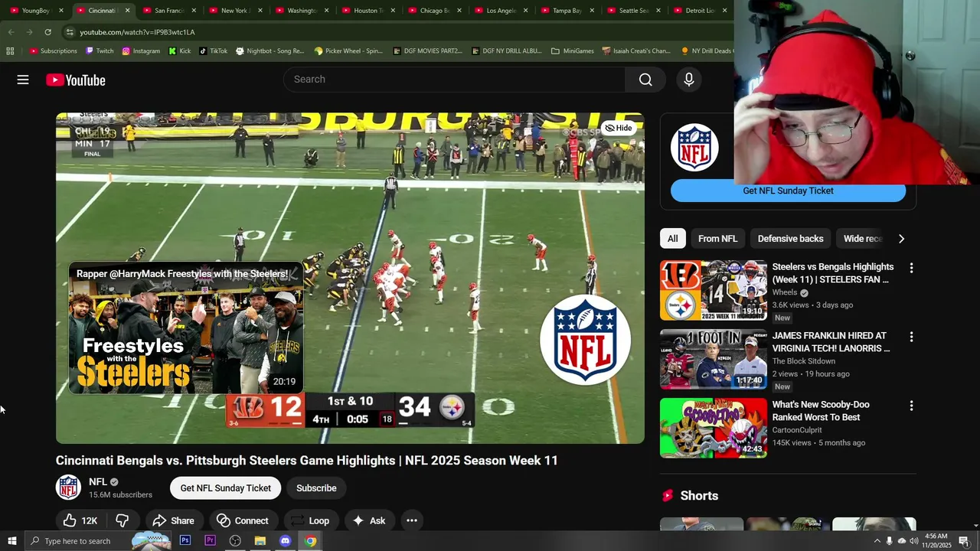The image size is (980, 551).
Task: Open more actions ellipsis under video
Action: (412, 520)
